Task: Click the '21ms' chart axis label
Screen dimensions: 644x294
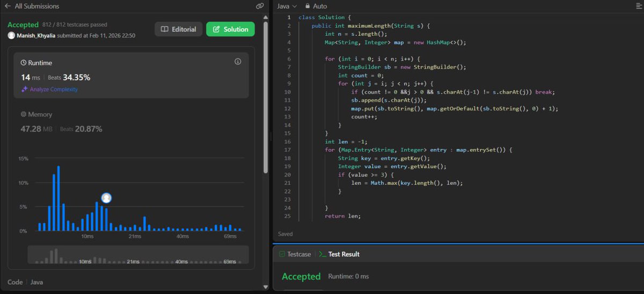Action: point(134,237)
